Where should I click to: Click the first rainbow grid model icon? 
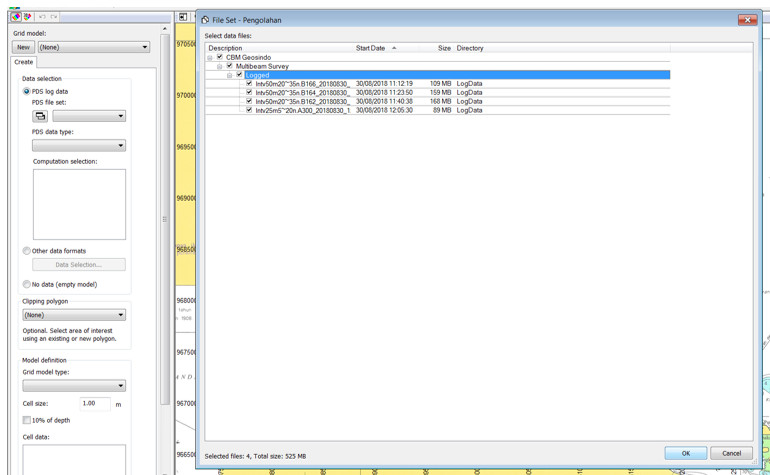pos(17,17)
